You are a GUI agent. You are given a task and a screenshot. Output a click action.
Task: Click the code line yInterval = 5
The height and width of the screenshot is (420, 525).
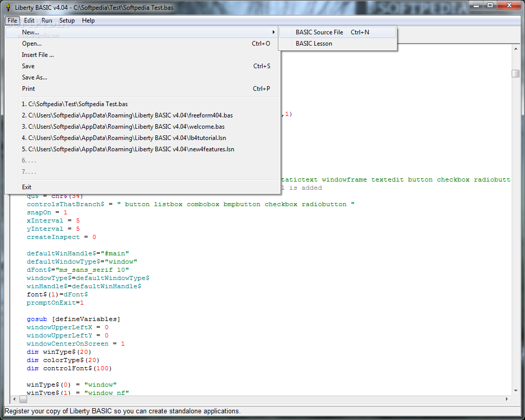[x=53, y=229]
